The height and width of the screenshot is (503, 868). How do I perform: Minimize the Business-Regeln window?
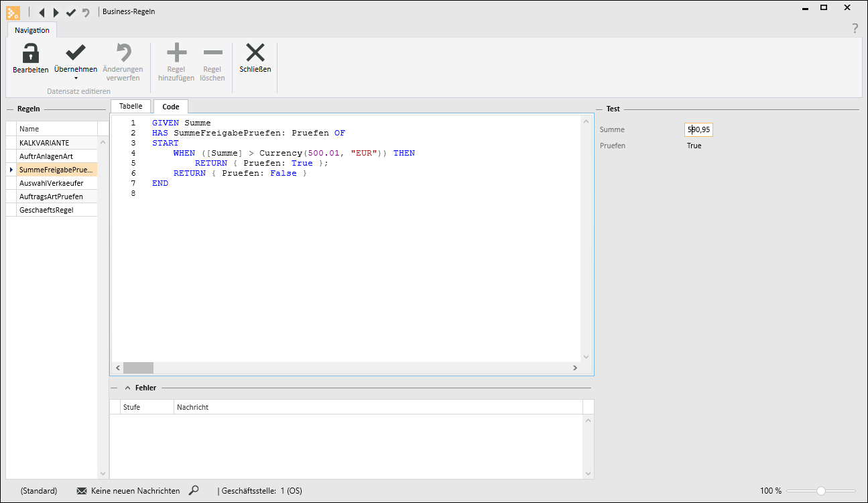tap(805, 7)
